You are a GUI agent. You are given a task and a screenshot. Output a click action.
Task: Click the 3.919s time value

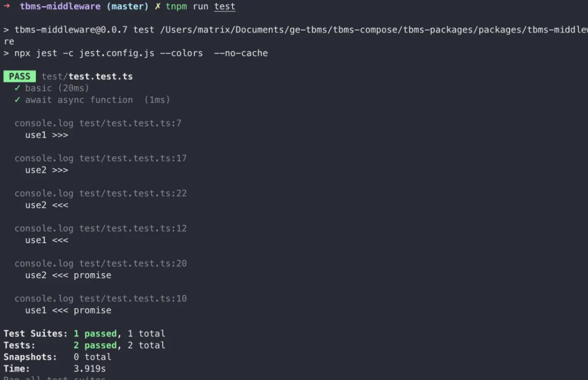point(89,368)
